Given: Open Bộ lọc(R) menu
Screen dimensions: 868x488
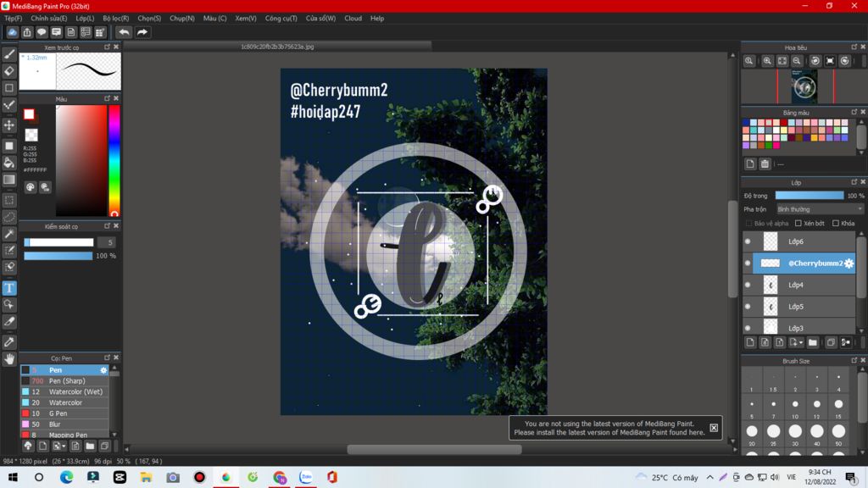Looking at the screenshot, I should pyautogui.click(x=115, y=19).
